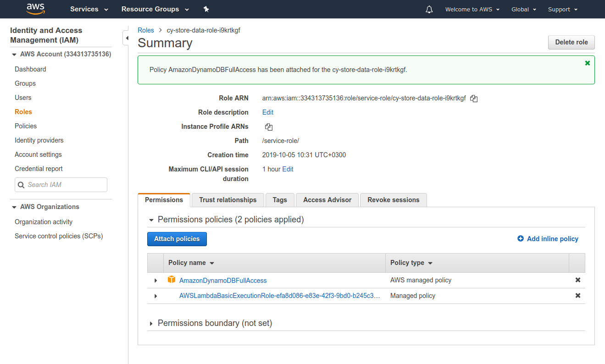
Task: Switch to the Access Advisor tab
Action: coord(327,200)
